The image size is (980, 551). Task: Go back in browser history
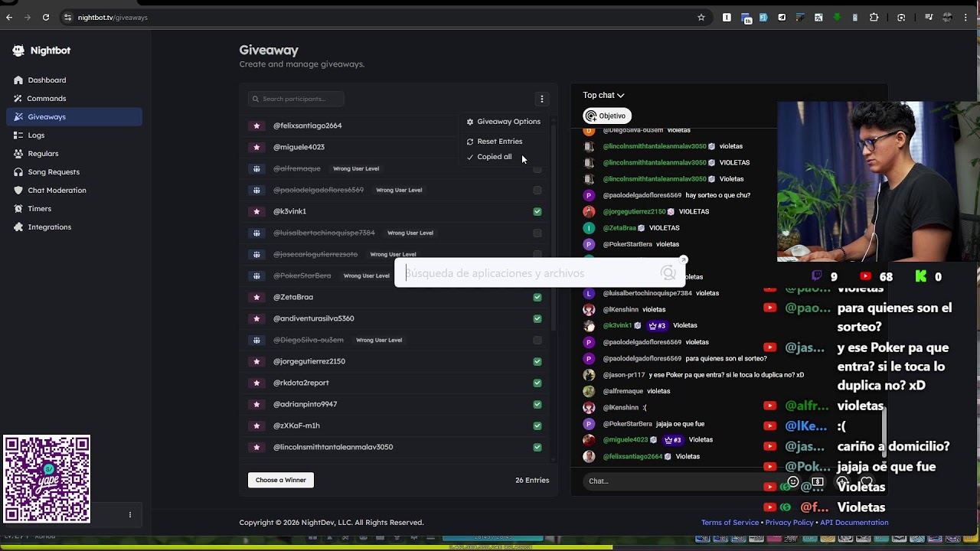(9, 18)
